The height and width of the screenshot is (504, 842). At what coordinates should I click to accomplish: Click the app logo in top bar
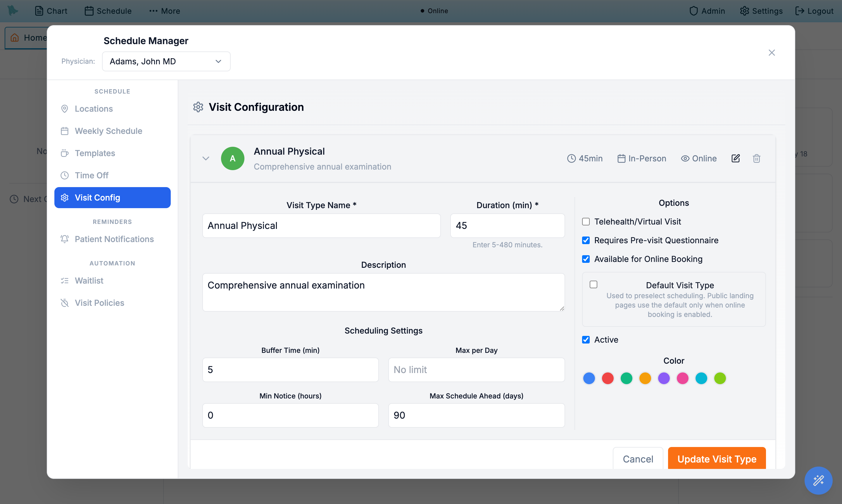[x=13, y=11]
